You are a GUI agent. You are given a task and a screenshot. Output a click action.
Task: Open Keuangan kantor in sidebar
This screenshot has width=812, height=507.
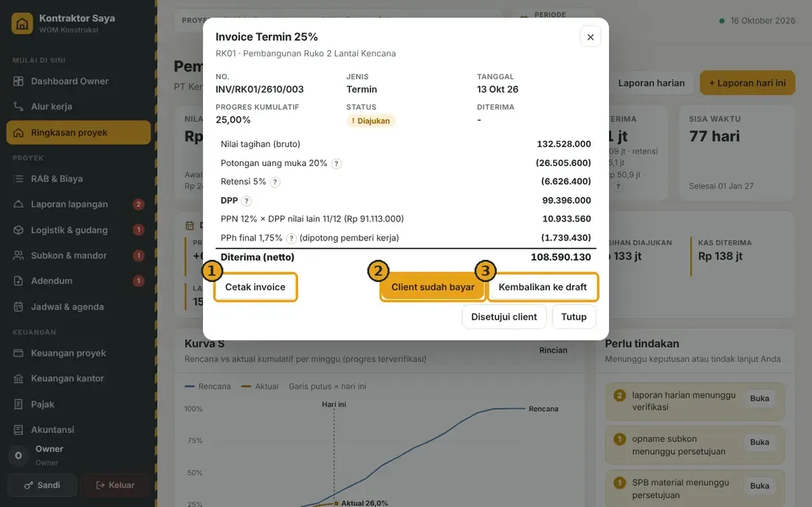tap(79, 379)
